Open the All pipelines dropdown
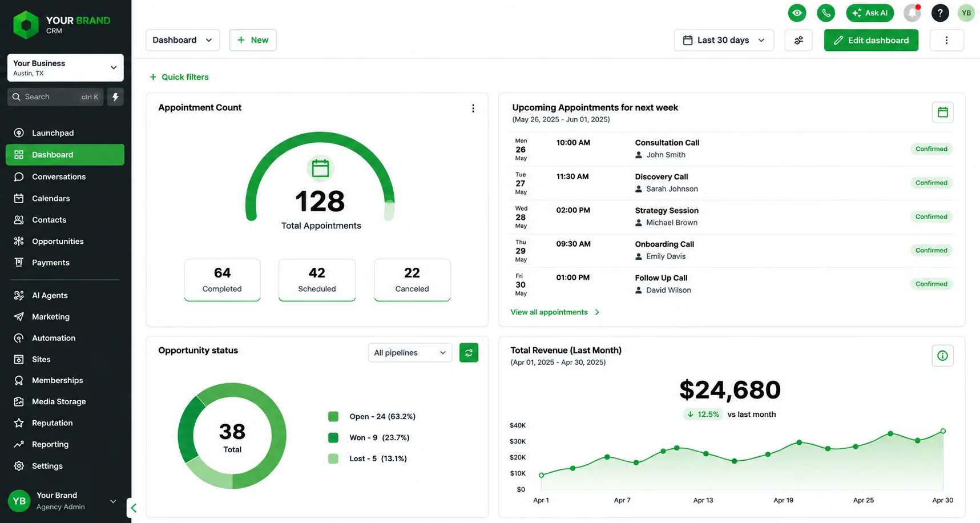This screenshot has width=980, height=523. [410, 353]
